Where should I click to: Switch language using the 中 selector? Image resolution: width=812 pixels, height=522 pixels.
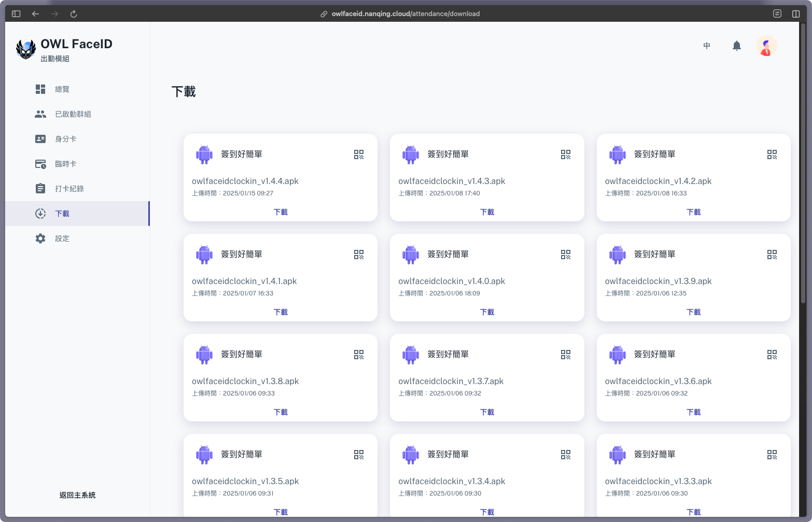706,46
